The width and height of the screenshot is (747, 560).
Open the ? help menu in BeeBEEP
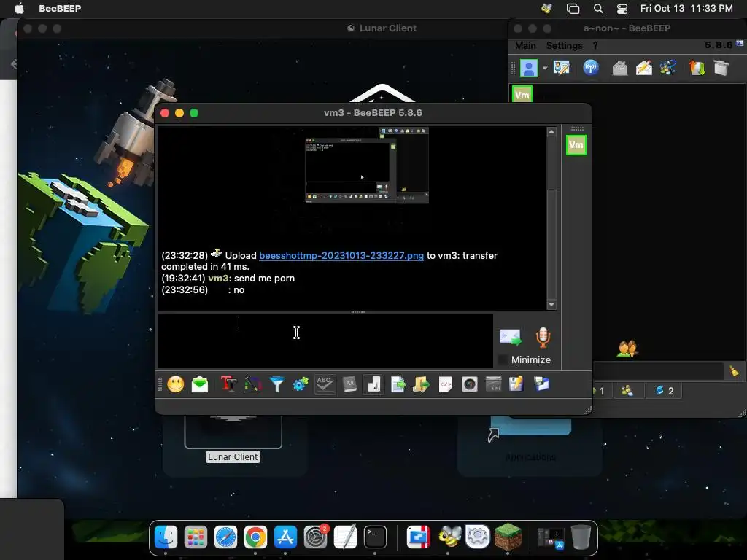click(x=595, y=46)
